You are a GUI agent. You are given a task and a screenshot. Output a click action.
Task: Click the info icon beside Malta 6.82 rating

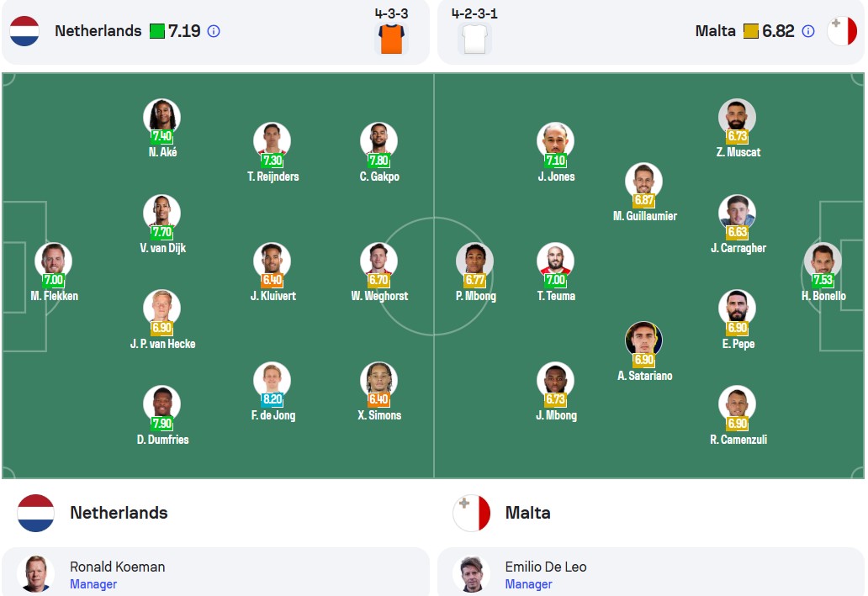click(808, 31)
